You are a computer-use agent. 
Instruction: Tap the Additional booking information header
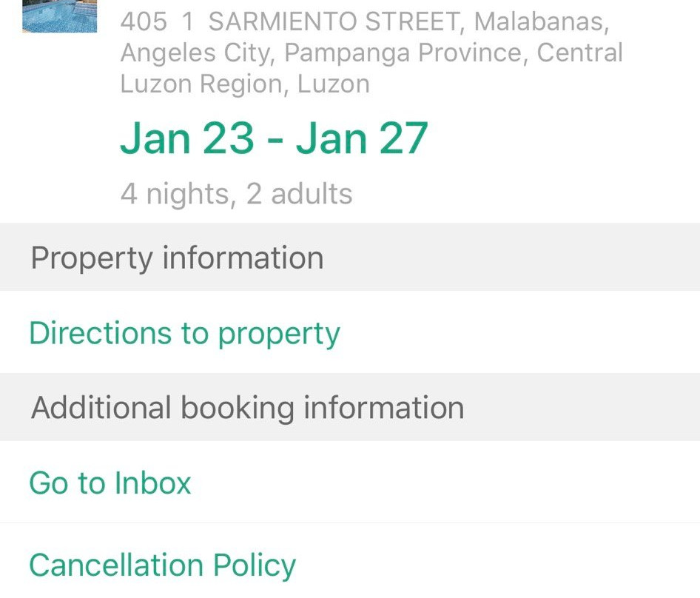point(247,408)
